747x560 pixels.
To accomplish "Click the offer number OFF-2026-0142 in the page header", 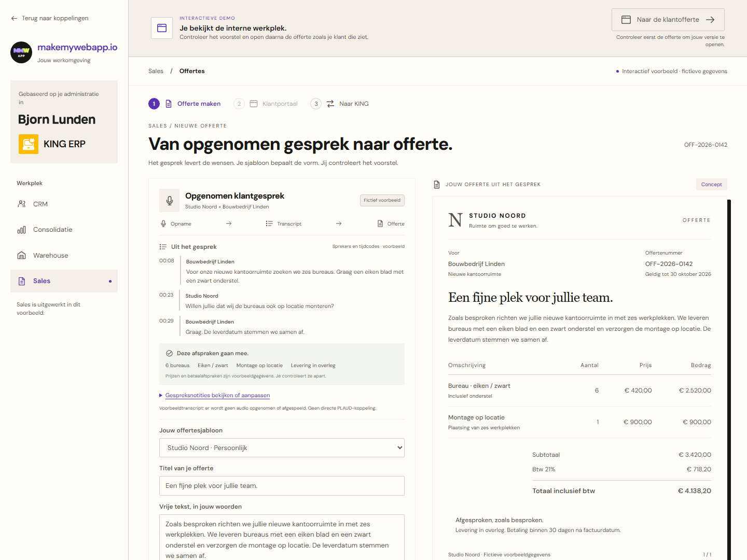I will tap(706, 145).
